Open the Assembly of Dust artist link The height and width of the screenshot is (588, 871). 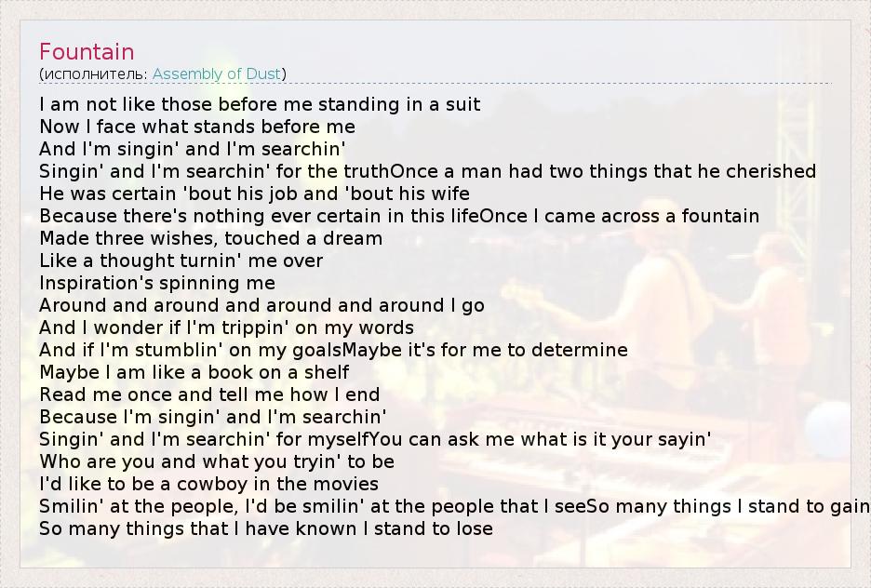(217, 73)
